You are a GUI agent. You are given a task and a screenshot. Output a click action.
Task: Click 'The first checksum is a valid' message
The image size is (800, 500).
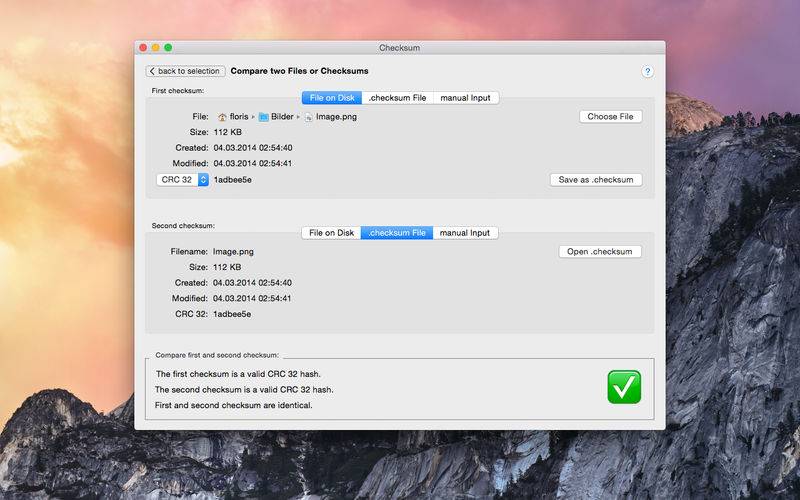point(238,374)
